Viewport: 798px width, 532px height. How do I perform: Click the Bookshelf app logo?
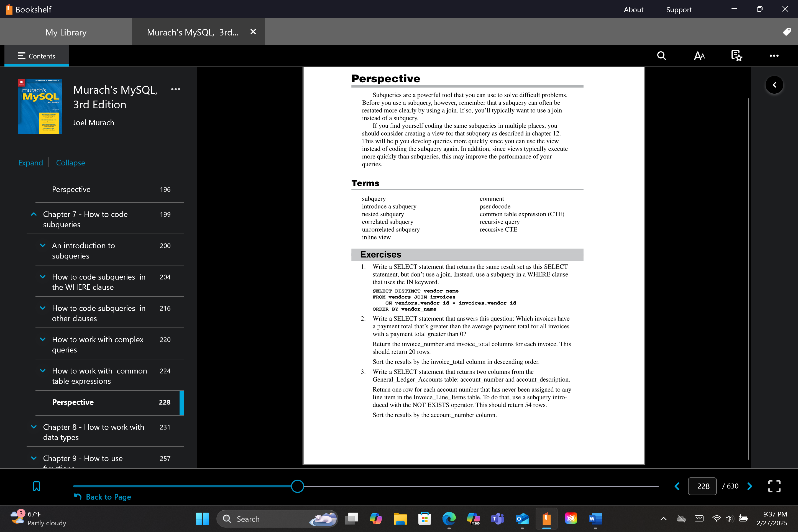coord(9,9)
